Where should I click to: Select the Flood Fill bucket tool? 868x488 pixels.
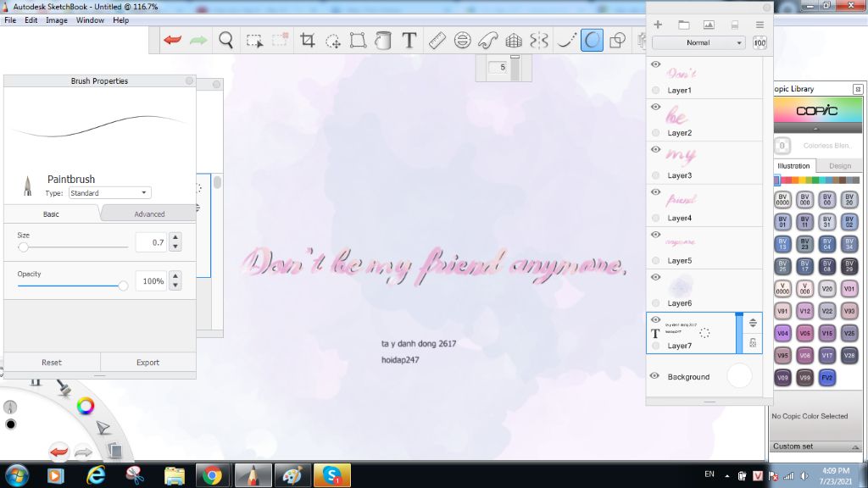pyautogui.click(x=383, y=41)
